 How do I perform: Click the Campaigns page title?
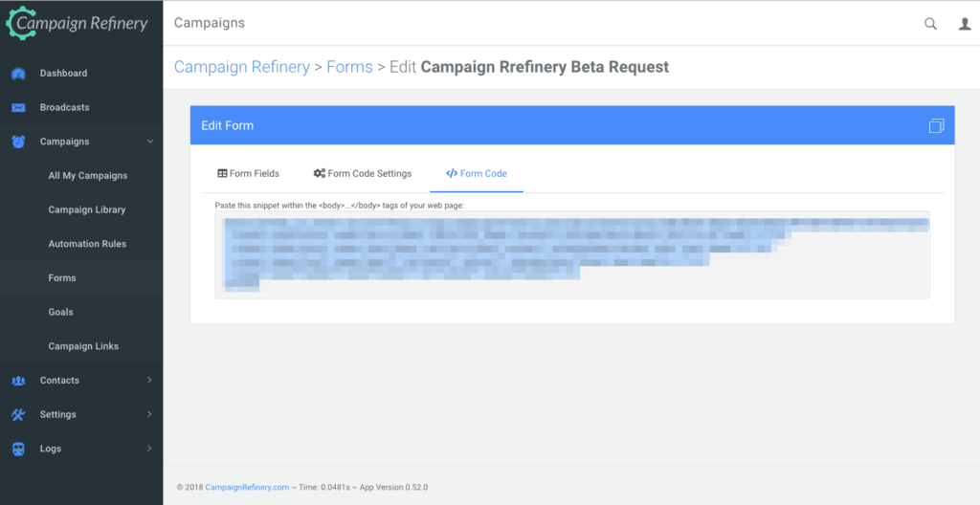click(x=210, y=23)
